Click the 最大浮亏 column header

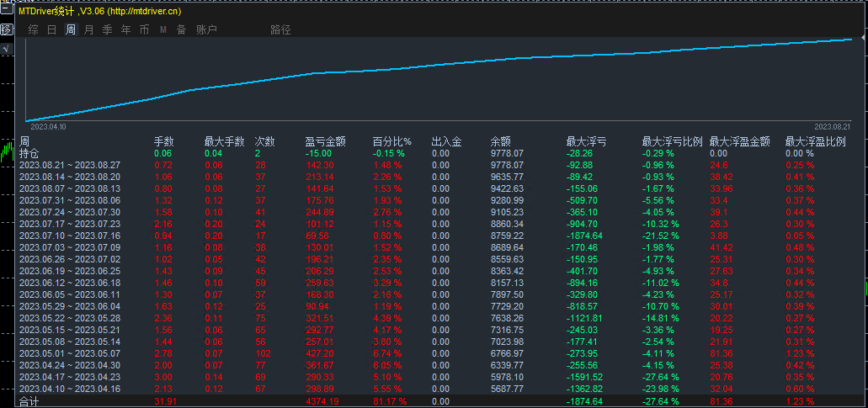click(586, 141)
